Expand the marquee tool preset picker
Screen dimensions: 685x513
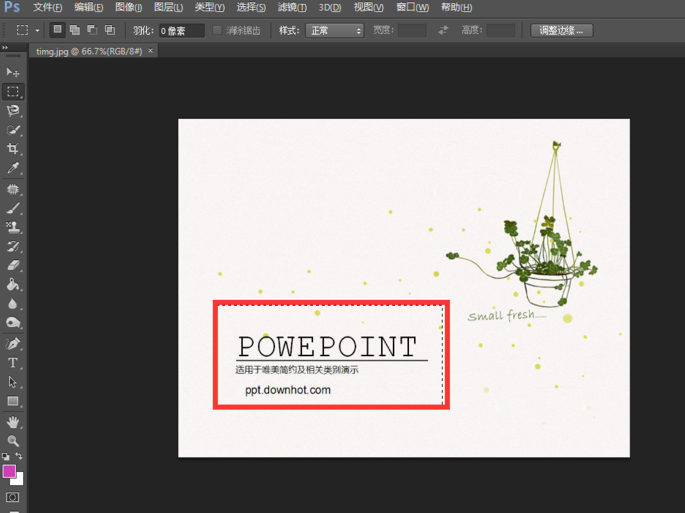[x=37, y=31]
